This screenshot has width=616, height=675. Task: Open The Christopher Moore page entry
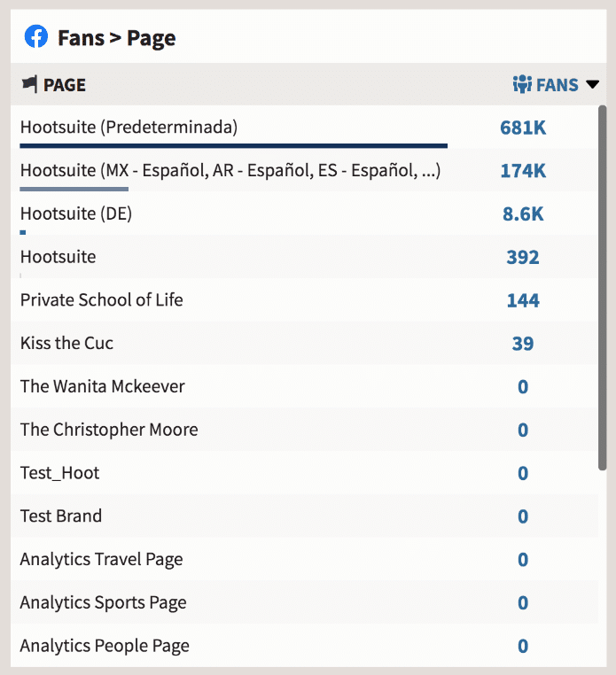click(x=109, y=430)
